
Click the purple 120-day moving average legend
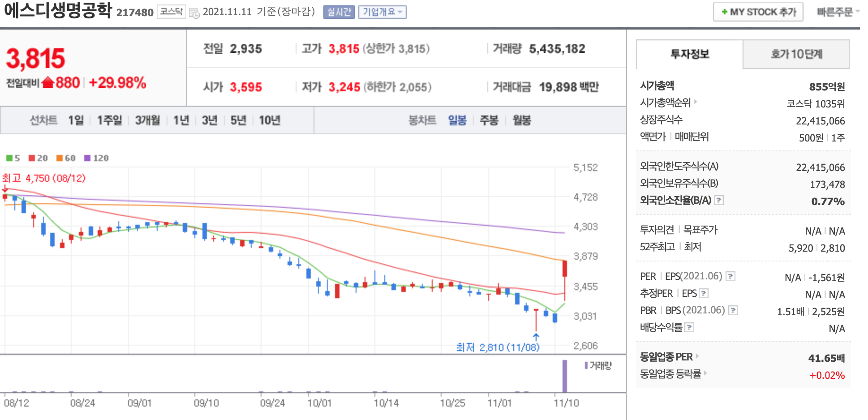(96, 158)
